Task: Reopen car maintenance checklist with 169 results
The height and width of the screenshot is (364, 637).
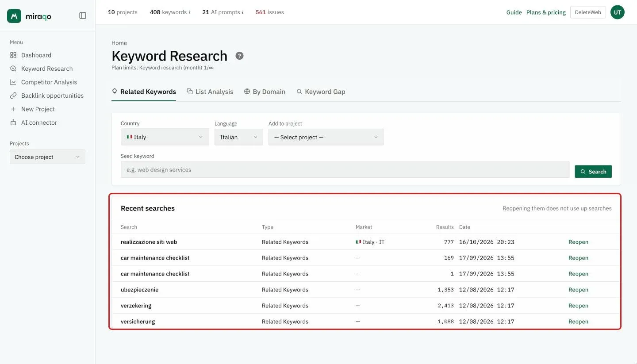Action: point(578,258)
